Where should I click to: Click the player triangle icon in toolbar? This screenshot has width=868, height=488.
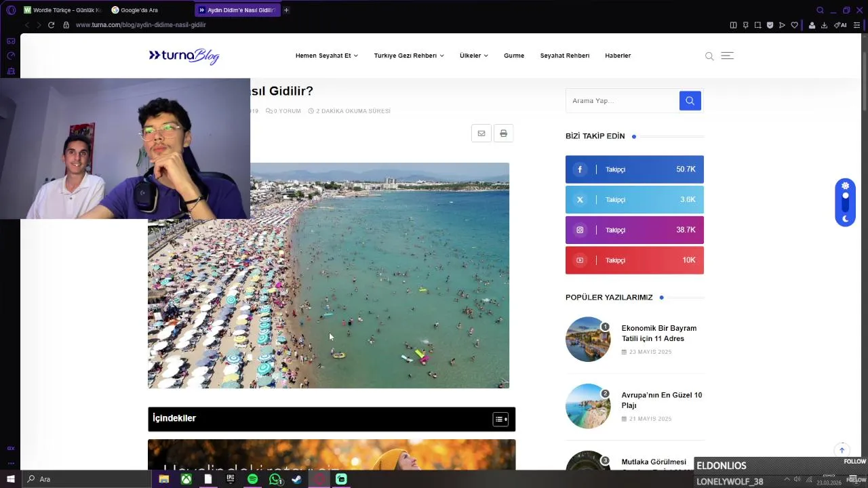782,25
